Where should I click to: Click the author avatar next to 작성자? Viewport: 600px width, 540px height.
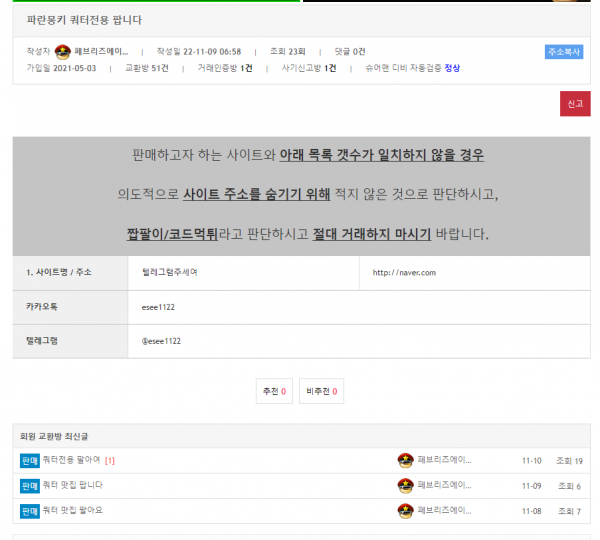62,52
